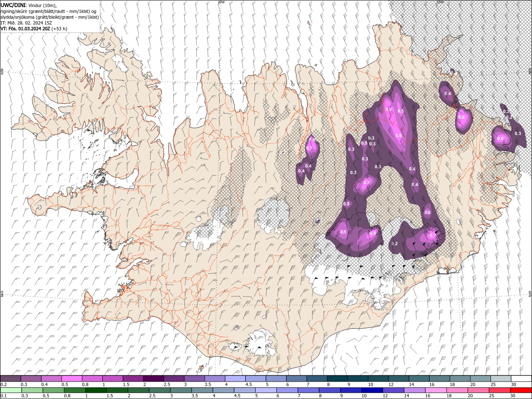
Task: Select the violet lower swatch between 14 and 16
Action: (x=414, y=390)
